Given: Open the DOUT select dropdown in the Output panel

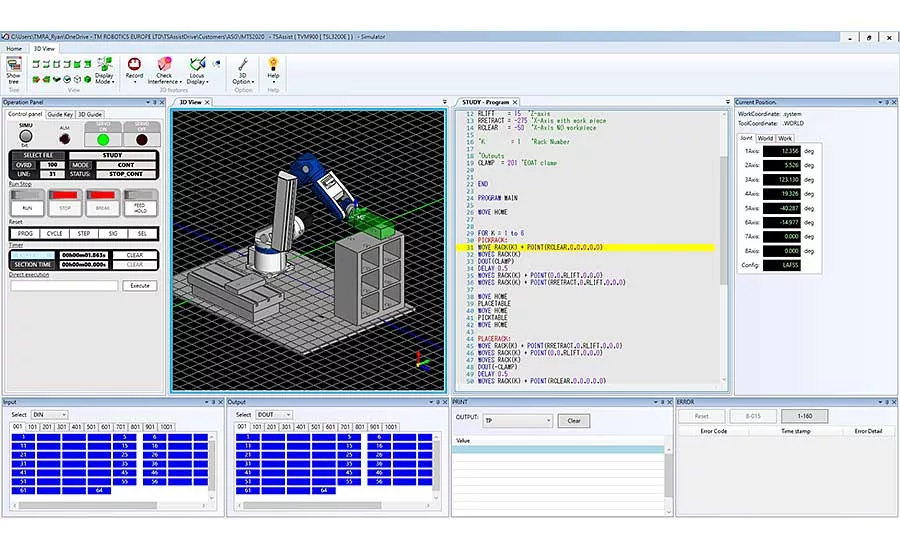Looking at the screenshot, I should pyautogui.click(x=274, y=415).
